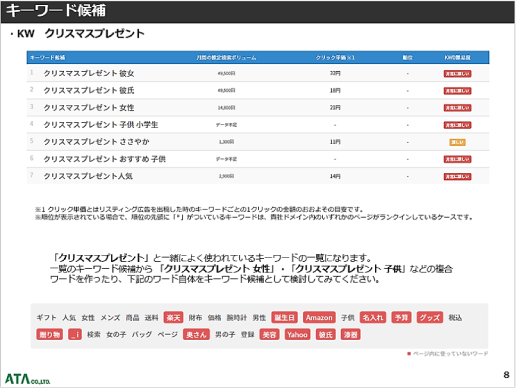Viewport: 516px width, 388px height.
Task: Click the red グッズ tag
Action: click(430, 318)
